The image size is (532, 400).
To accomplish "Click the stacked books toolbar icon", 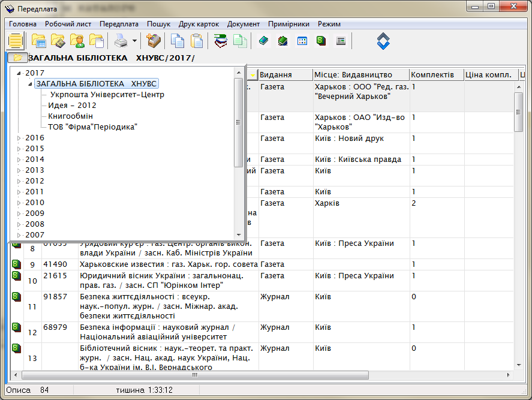I will click(x=221, y=41).
